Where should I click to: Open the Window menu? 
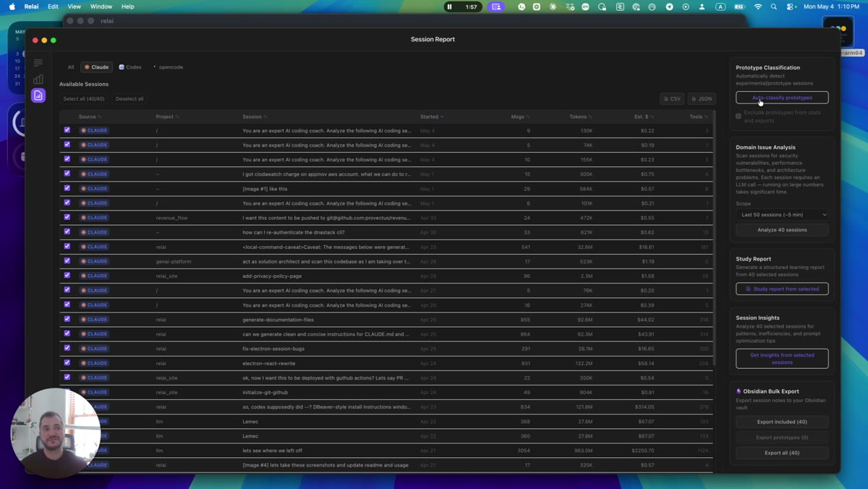pyautogui.click(x=101, y=7)
